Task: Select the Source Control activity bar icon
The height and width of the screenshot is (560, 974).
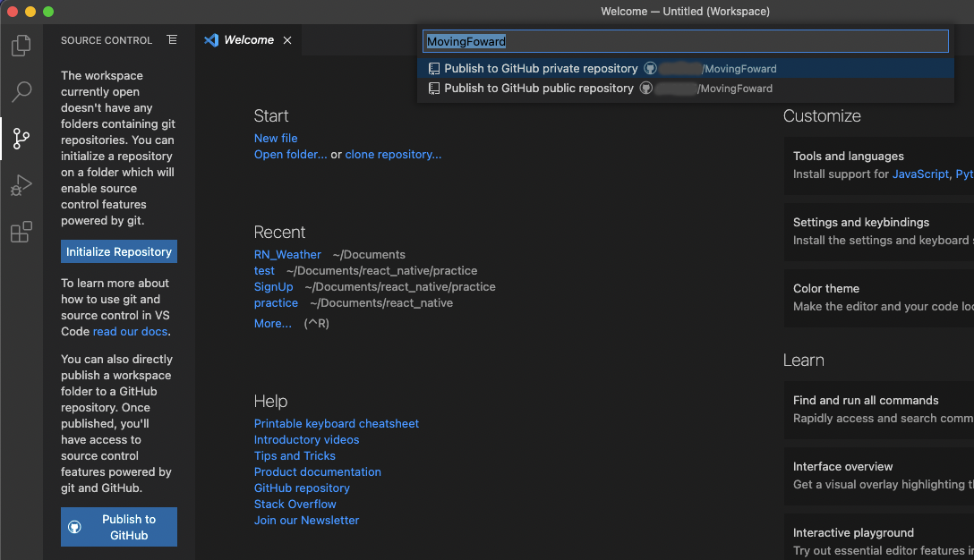Action: 21,139
